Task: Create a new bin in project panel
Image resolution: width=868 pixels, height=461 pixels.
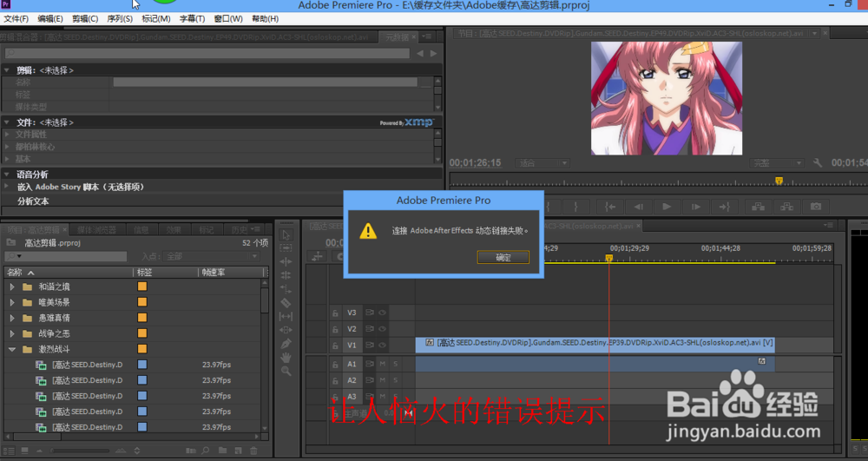Action: pyautogui.click(x=222, y=451)
